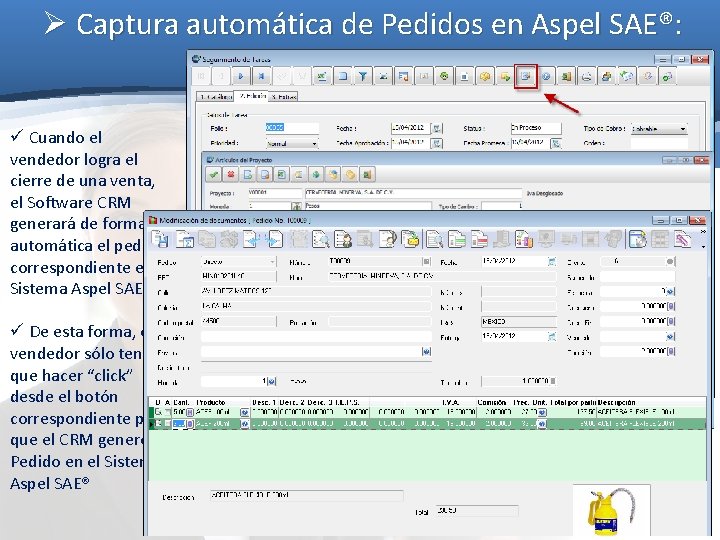
Task: Click the printer icon in Seguimiento de Tareas toolbar
Action: (x=586, y=77)
